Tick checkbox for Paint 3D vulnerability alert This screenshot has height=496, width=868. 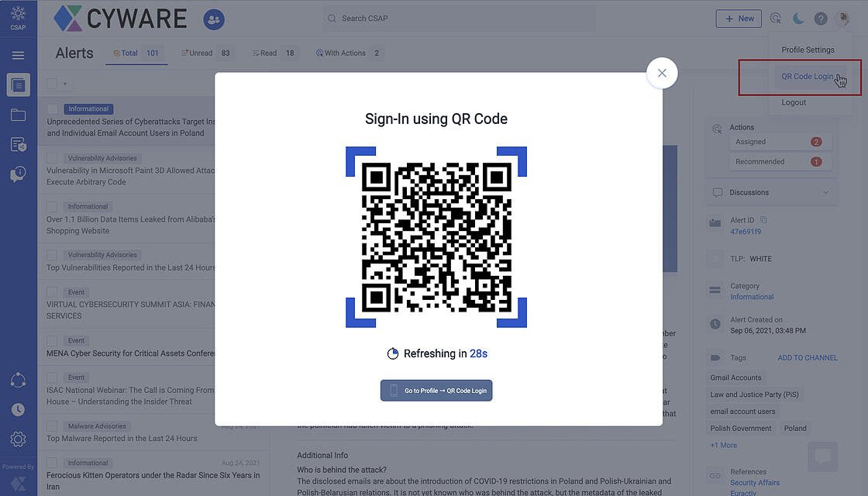[x=52, y=158]
